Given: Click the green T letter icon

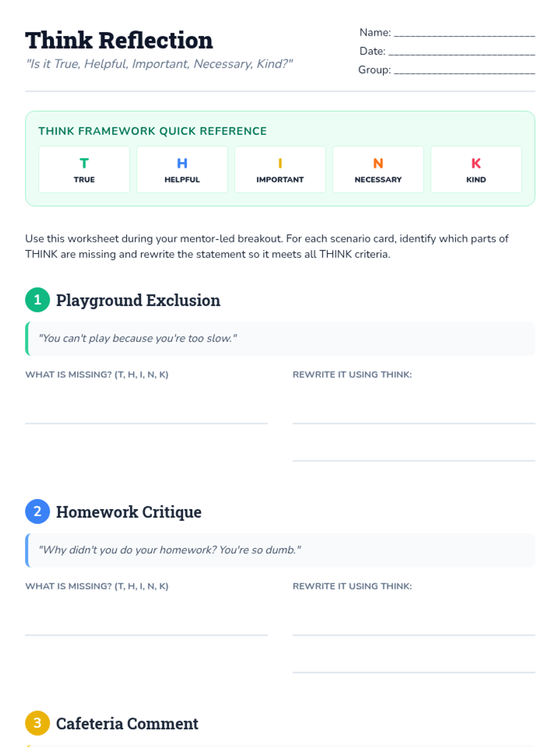Looking at the screenshot, I should coord(84,163).
